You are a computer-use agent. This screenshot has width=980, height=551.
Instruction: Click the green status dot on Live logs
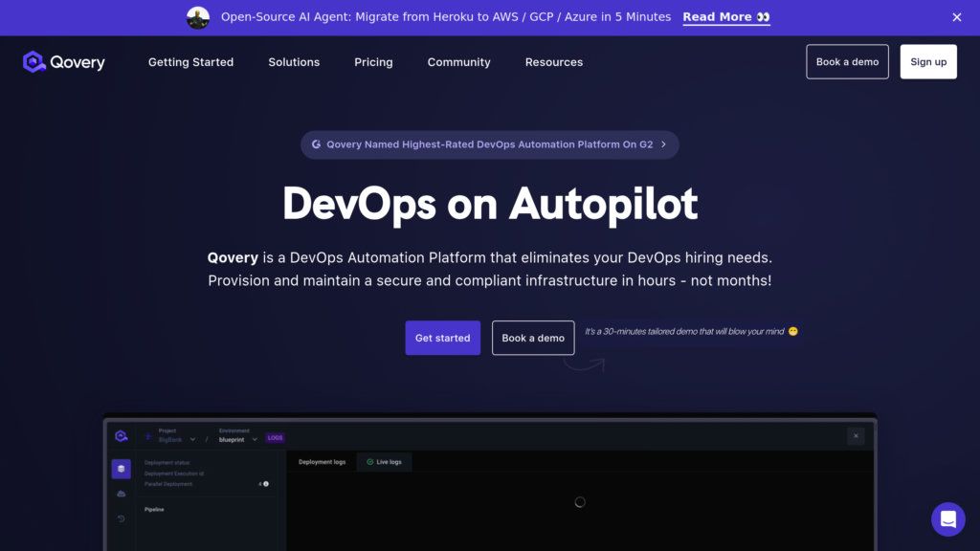[x=370, y=461]
